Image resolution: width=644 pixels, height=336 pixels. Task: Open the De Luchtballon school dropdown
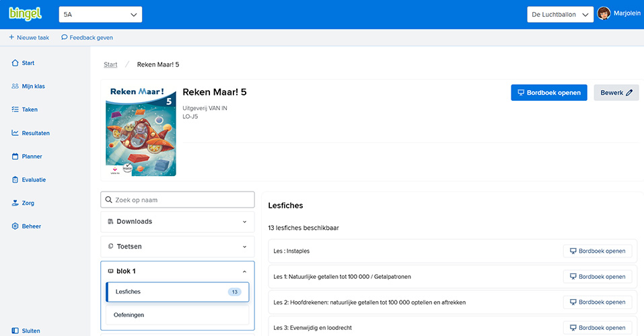point(559,14)
